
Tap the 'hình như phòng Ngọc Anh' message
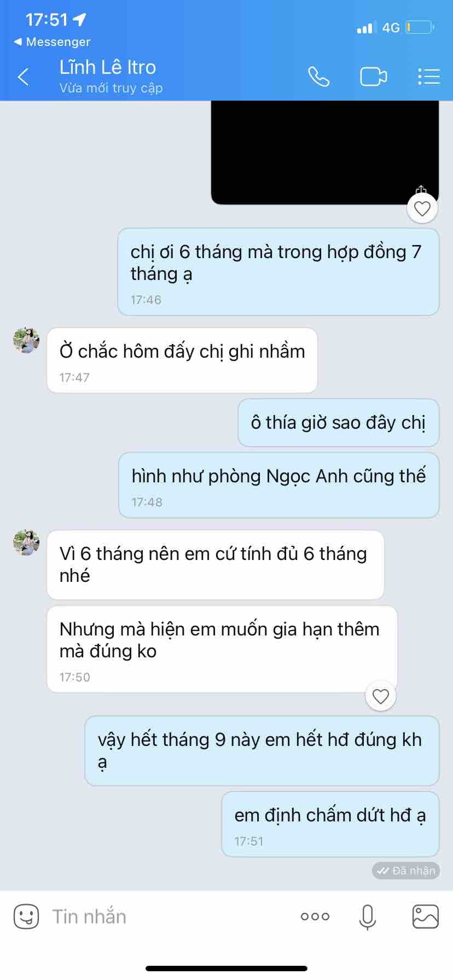click(x=279, y=485)
